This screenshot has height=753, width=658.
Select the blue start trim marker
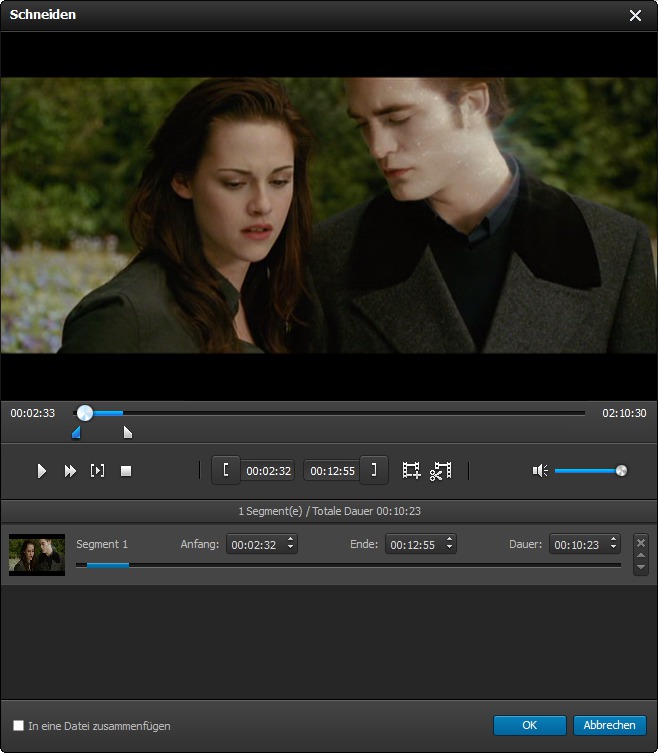pos(76,432)
